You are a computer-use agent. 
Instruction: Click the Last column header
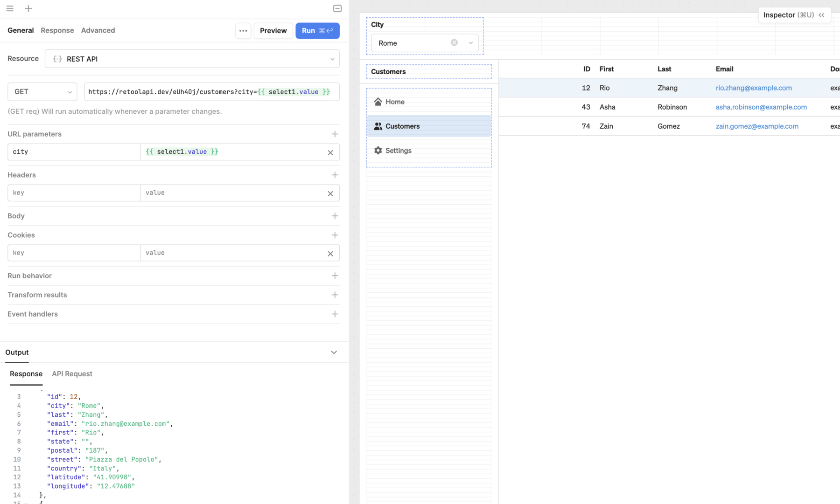[x=664, y=69]
